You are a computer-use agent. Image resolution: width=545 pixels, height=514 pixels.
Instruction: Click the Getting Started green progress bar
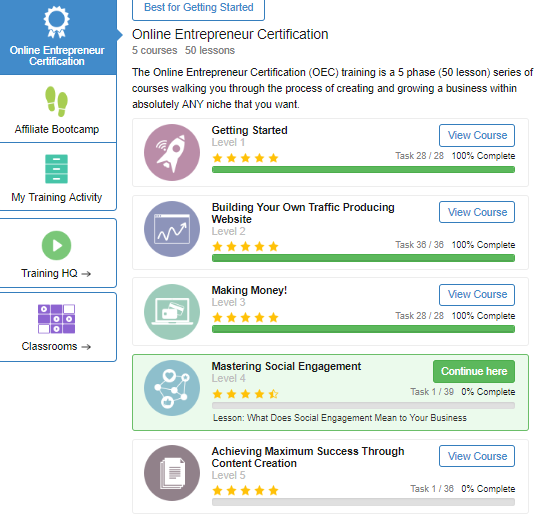[x=363, y=170]
